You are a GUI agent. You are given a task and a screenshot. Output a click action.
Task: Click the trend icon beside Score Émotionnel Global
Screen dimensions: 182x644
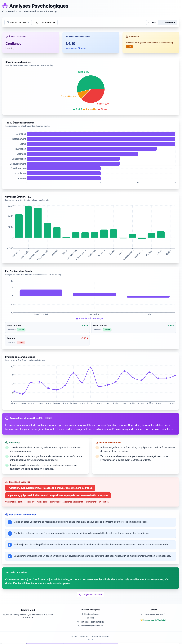67,37
